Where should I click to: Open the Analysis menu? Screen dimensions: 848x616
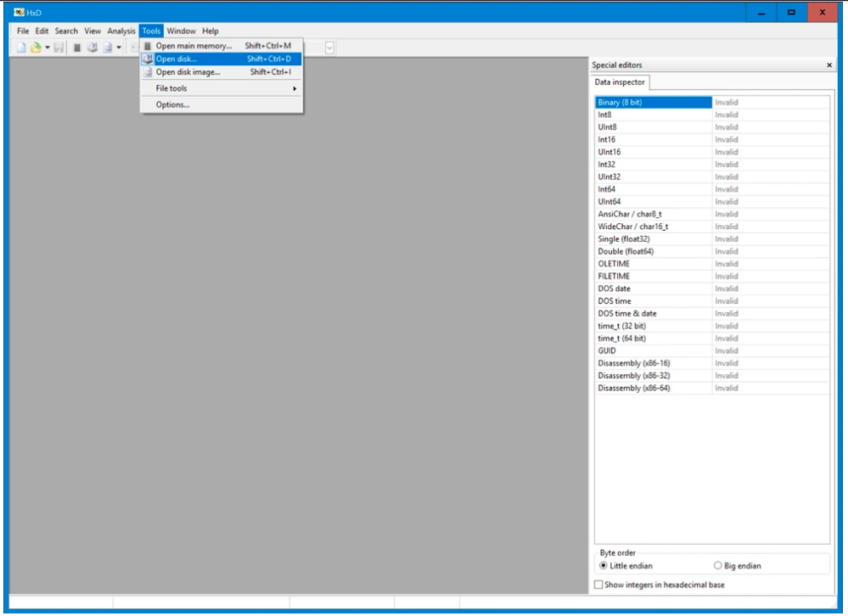(121, 31)
